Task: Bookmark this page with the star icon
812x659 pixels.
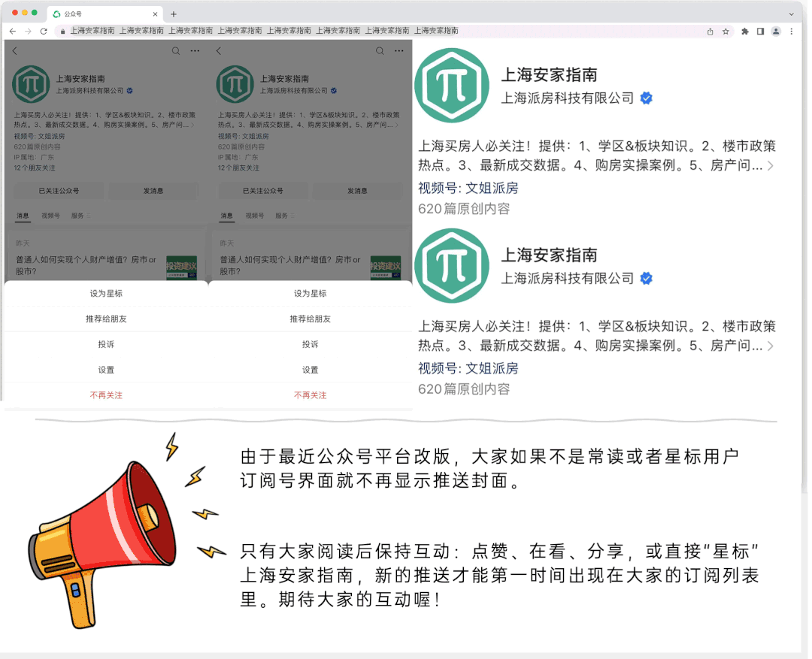Action: click(x=726, y=32)
